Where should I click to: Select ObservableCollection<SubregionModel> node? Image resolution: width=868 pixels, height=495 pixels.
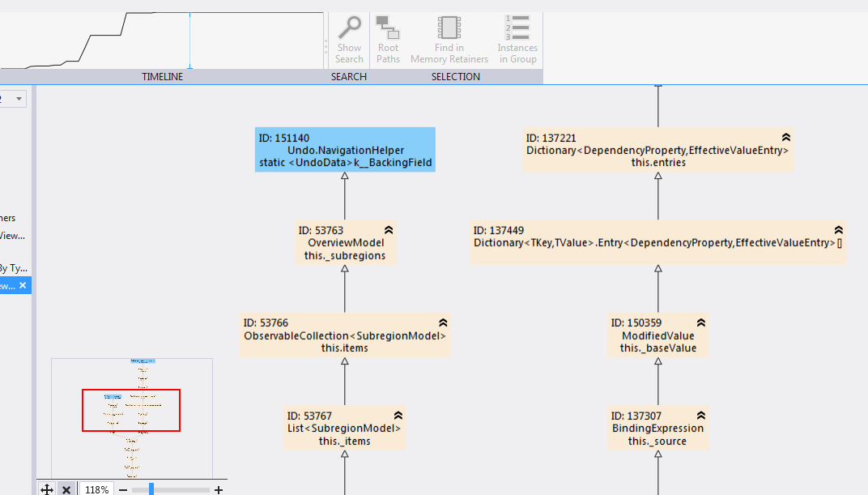(345, 335)
